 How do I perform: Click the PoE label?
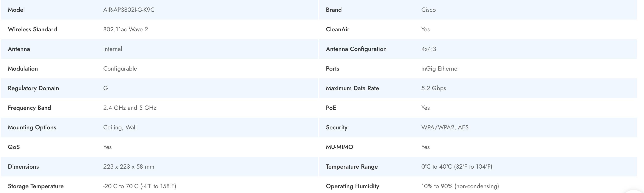coord(331,108)
